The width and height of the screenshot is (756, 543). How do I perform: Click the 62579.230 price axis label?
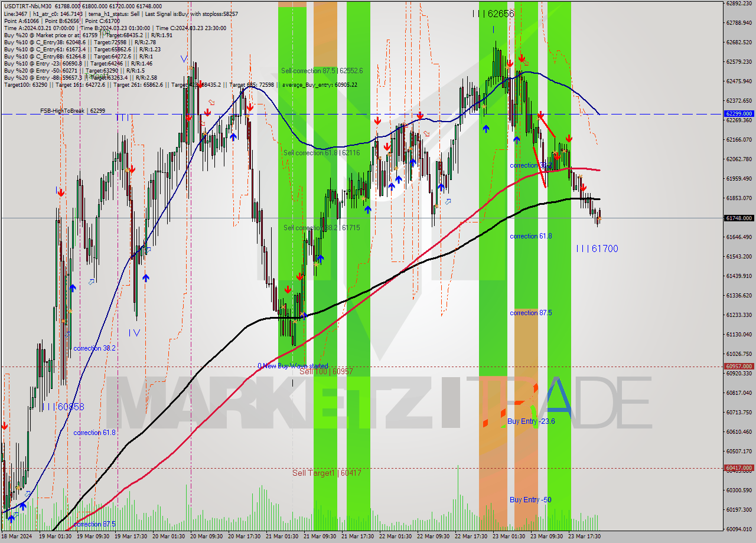click(739, 61)
